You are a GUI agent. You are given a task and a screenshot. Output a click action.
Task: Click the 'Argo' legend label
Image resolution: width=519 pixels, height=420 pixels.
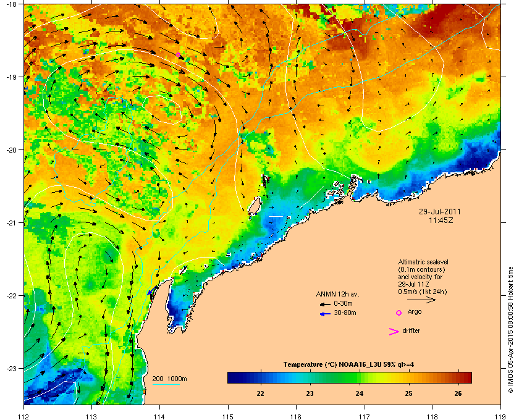tap(415, 312)
